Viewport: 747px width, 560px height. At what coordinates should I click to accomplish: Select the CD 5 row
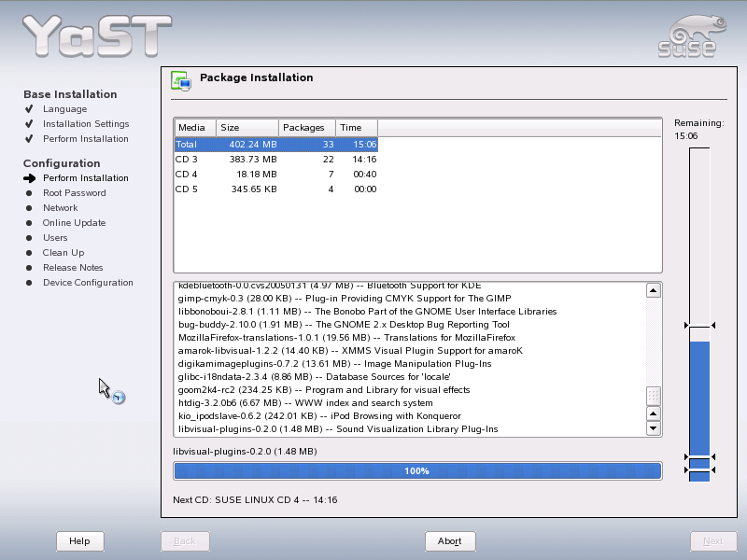click(275, 189)
